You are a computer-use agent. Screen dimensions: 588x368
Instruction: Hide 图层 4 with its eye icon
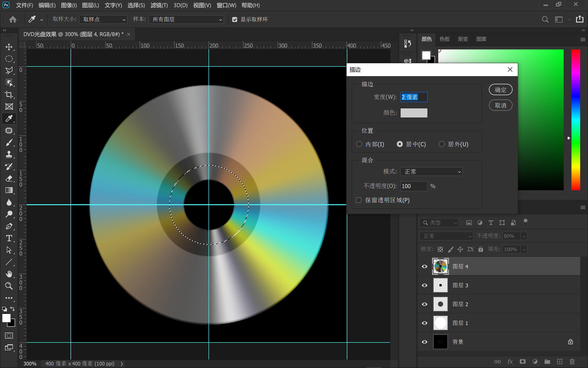click(x=424, y=267)
